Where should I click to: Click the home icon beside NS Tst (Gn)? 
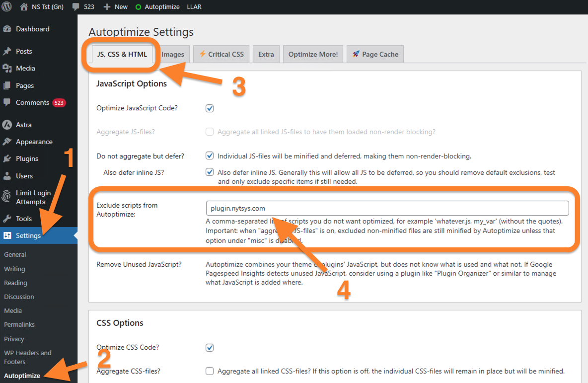(x=24, y=7)
